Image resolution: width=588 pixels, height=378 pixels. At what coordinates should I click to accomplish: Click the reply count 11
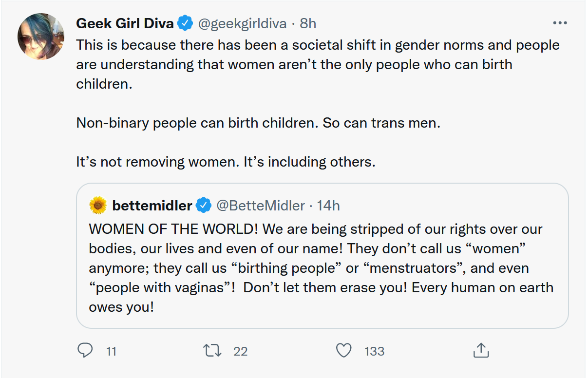(111, 351)
